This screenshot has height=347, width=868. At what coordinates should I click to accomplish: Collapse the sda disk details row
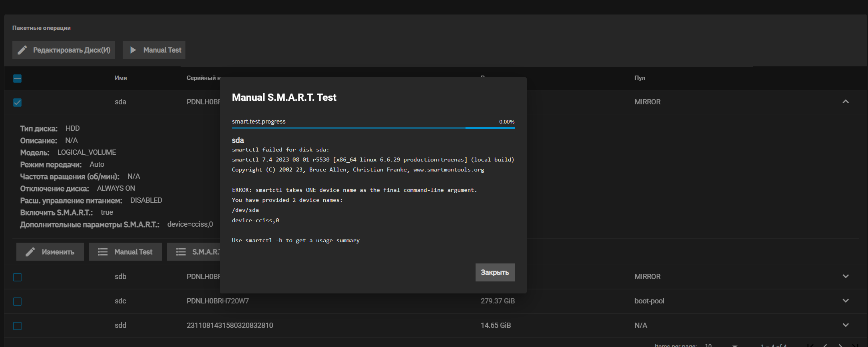[x=846, y=102]
